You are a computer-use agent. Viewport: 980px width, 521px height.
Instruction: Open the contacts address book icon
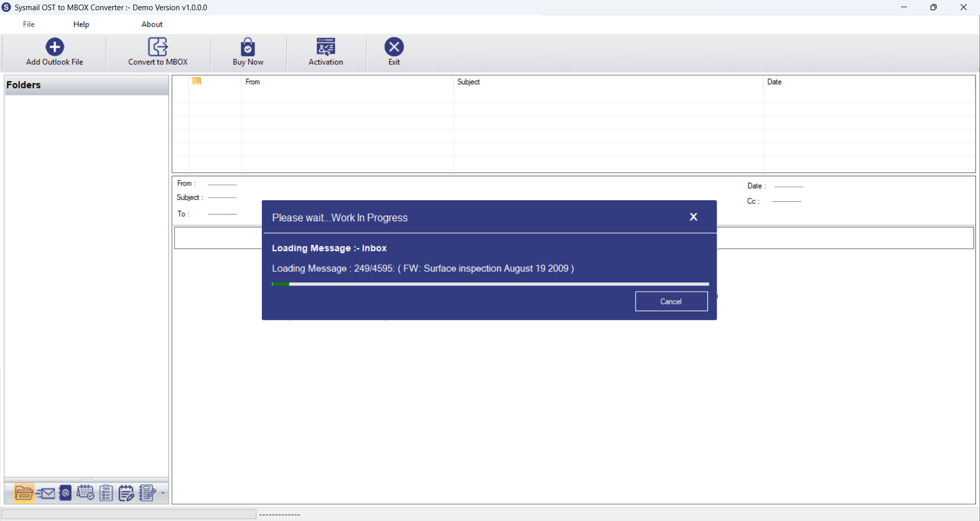[65, 493]
